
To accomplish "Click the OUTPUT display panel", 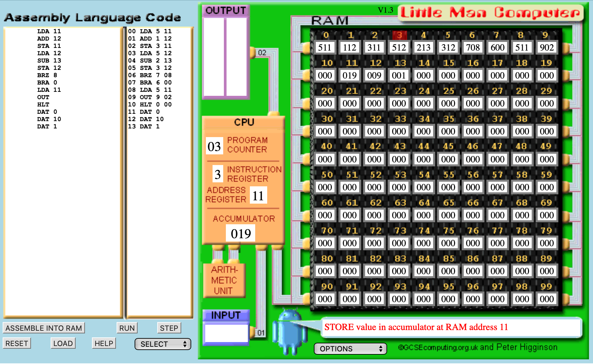I will click(226, 57).
